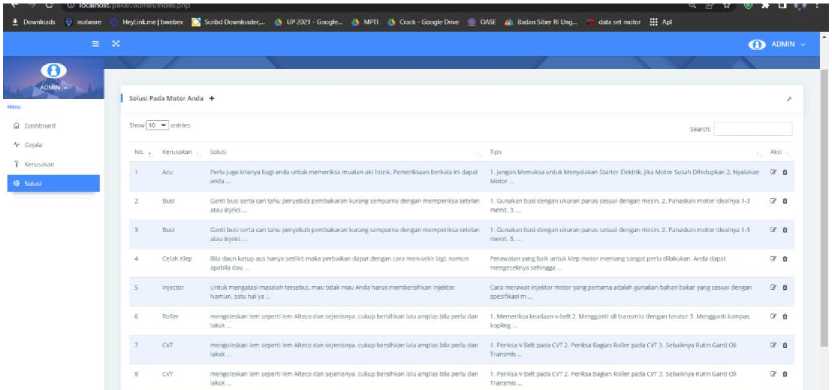Edit row 8 CVT entry

774,374
